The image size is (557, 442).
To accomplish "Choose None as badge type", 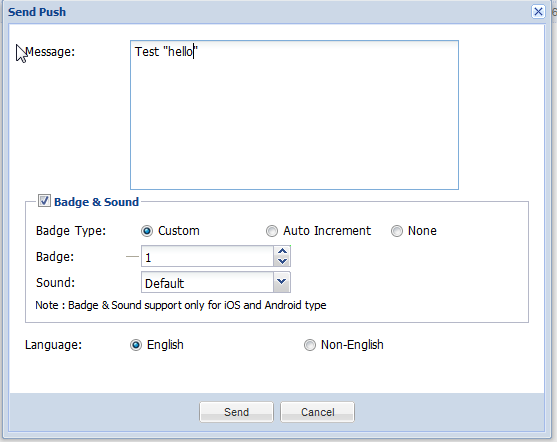I will coord(397,231).
